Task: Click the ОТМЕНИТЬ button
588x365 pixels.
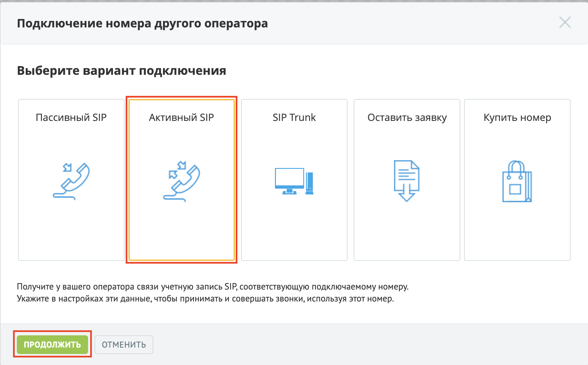Action: click(x=124, y=344)
